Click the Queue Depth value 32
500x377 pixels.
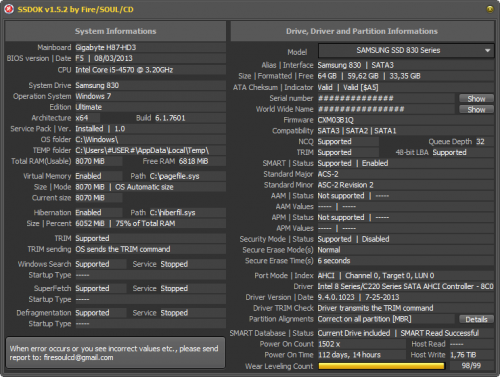[x=480, y=142]
